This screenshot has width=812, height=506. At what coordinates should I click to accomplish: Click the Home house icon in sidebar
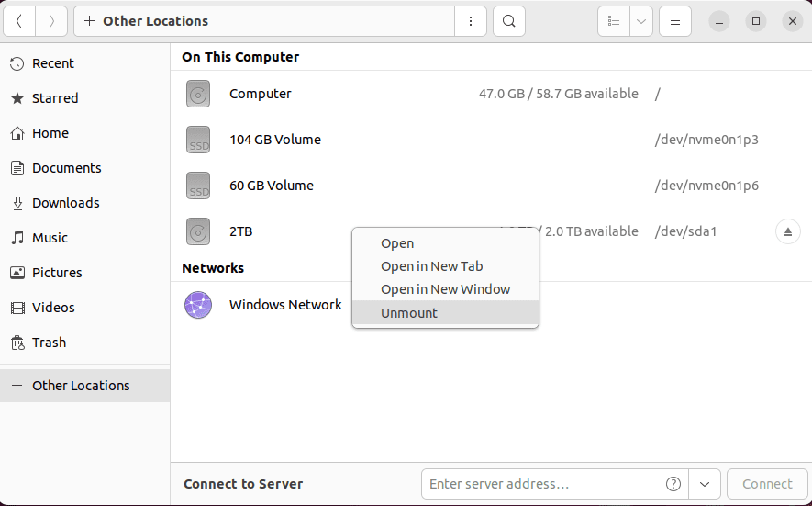tap(17, 133)
